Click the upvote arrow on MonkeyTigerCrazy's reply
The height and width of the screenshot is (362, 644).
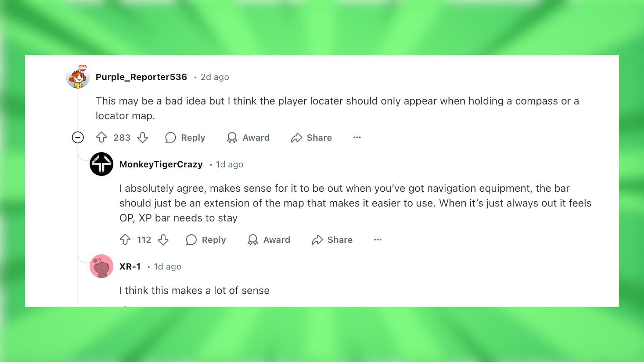125,239
